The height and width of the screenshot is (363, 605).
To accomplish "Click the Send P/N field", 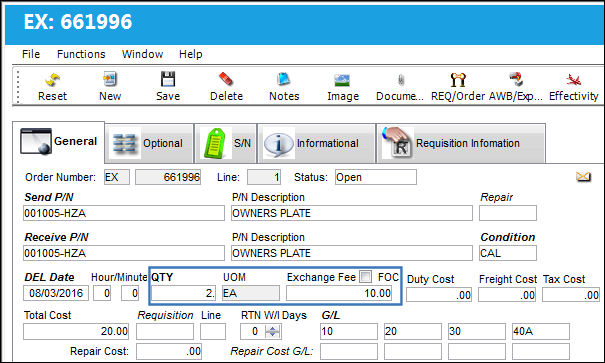I will click(124, 213).
